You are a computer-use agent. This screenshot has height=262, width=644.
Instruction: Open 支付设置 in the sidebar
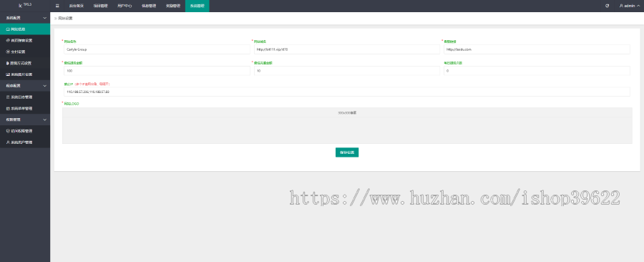25,52
